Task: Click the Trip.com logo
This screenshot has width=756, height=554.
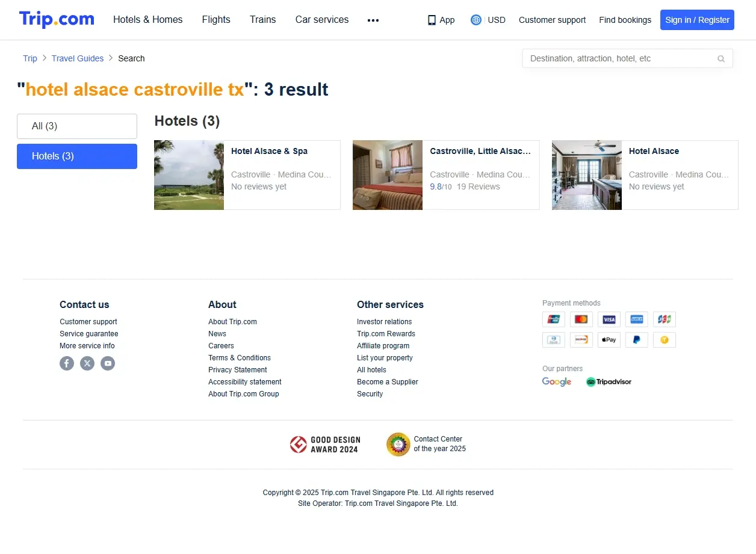Action: pyautogui.click(x=57, y=19)
